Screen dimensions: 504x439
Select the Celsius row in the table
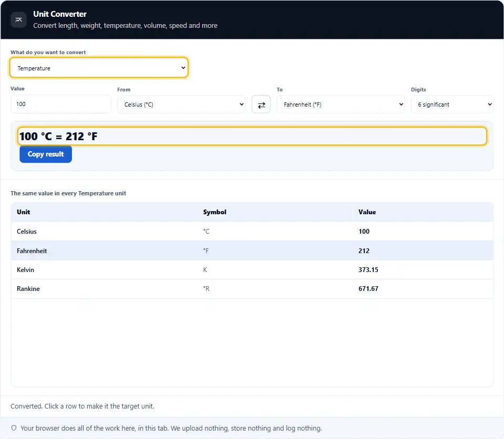coord(252,231)
